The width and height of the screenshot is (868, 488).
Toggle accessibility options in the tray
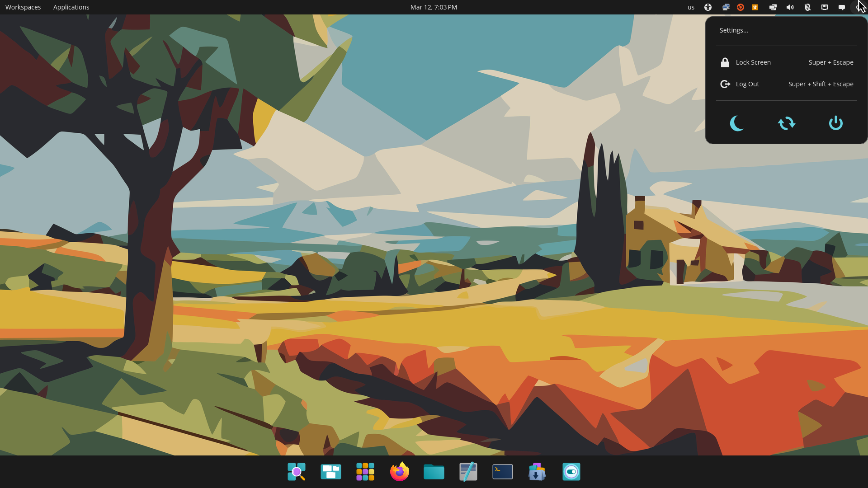708,7
